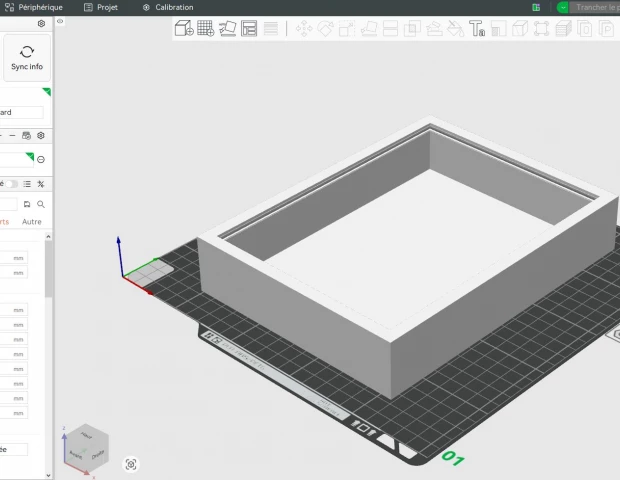Switch to the Projet tab
Image resolution: width=620 pixels, height=480 pixels.
[101, 7]
